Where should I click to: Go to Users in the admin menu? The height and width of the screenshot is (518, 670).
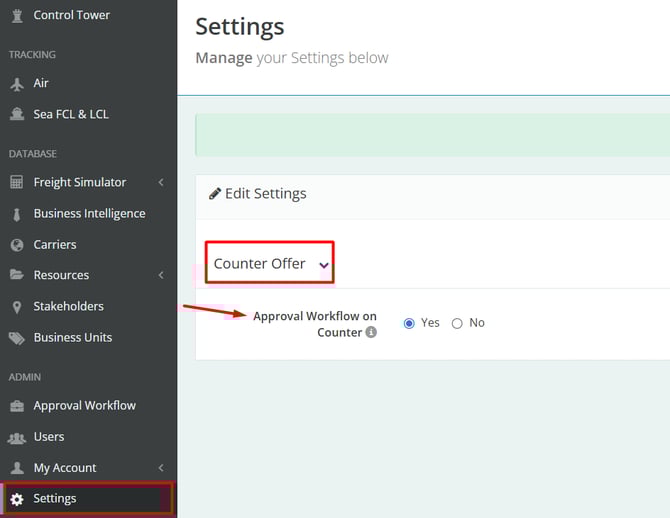48,436
